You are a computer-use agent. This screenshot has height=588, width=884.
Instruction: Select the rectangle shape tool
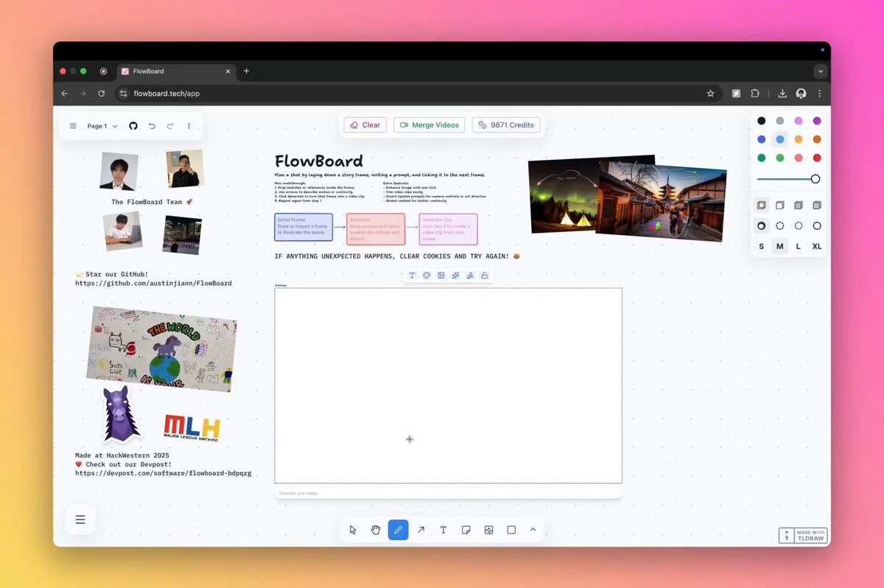pyautogui.click(x=511, y=530)
